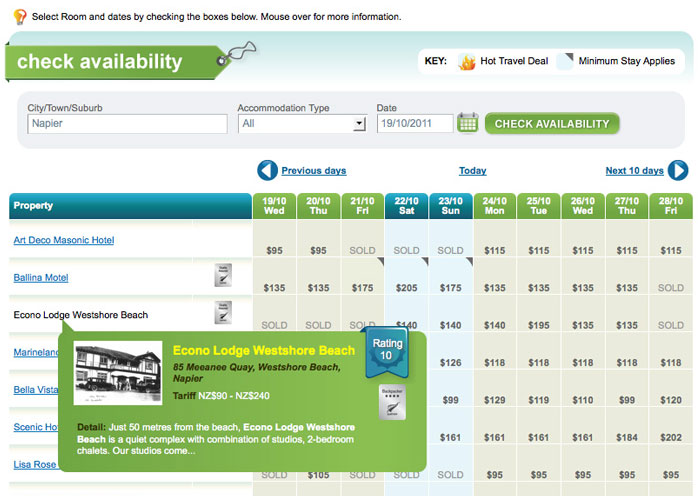Click the 22/10 Sat column header

(x=406, y=206)
